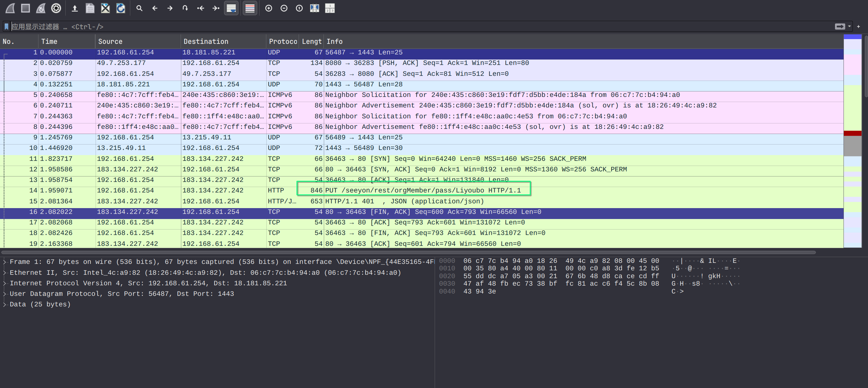Click the stop capture square icon
This screenshot has width=868, height=388.
pos(26,8)
